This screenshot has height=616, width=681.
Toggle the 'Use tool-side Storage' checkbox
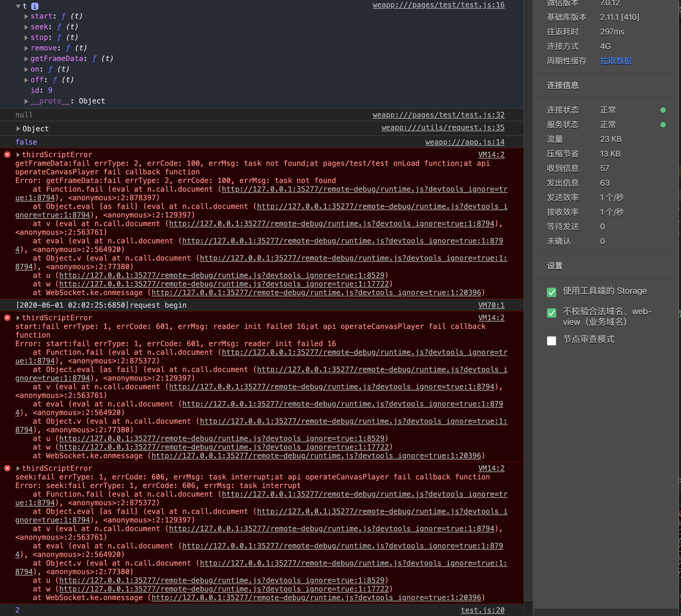551,292
